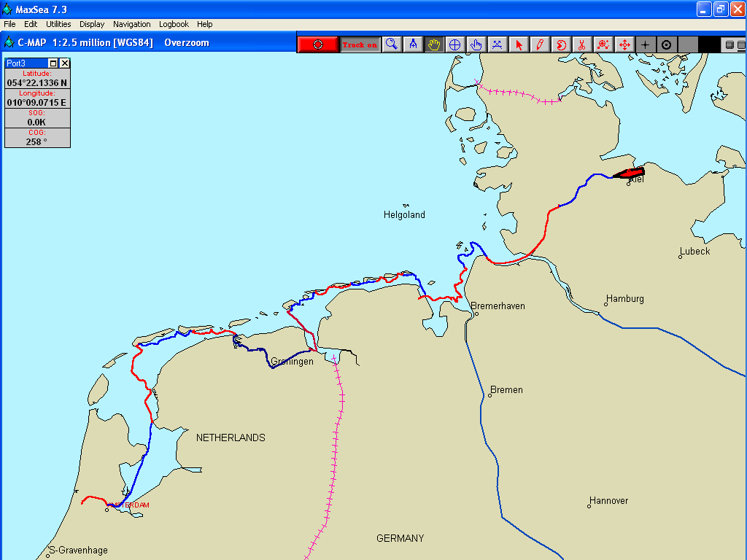The image size is (747, 560).
Task: Open the File menu
Action: [9, 24]
